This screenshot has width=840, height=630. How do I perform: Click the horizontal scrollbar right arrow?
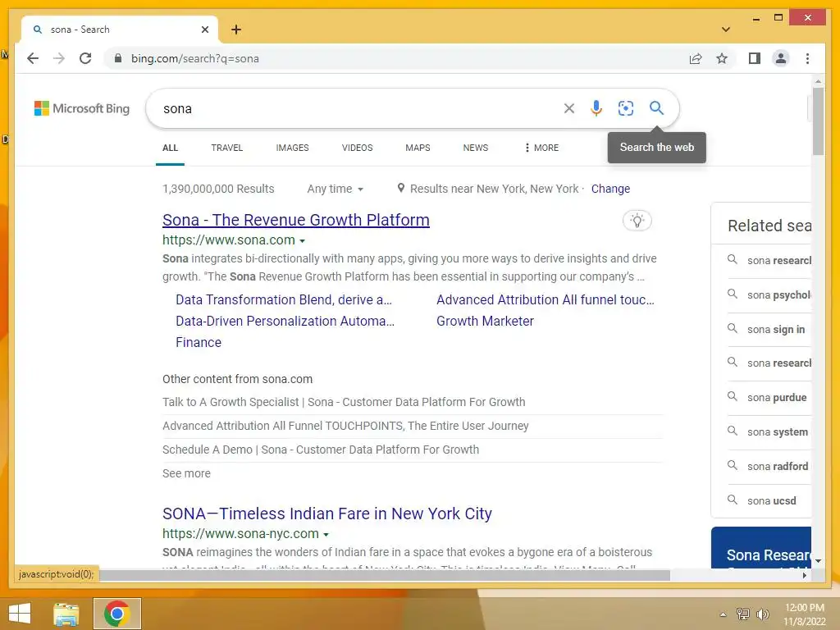coord(804,575)
